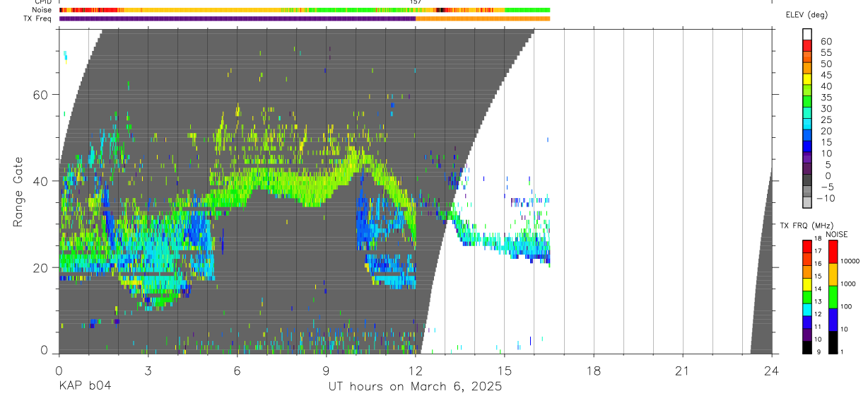Click the green end of the Noise strip
The height and width of the screenshot is (401, 868).
[x=527, y=10]
